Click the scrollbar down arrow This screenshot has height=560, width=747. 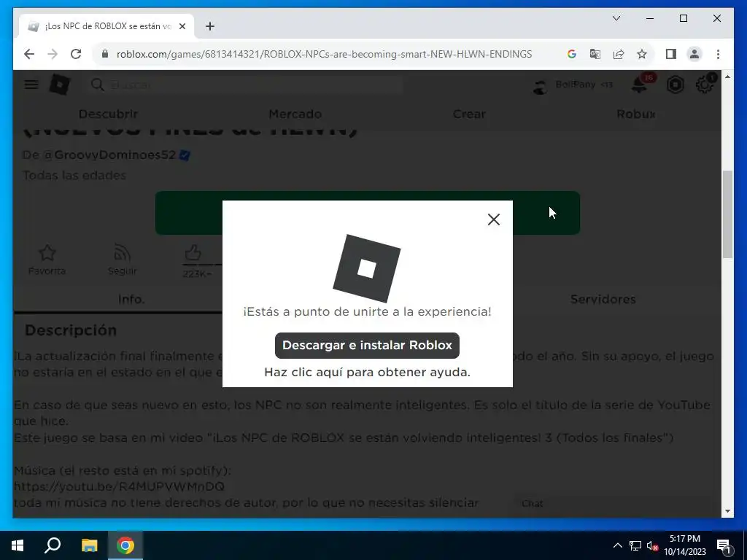727,511
